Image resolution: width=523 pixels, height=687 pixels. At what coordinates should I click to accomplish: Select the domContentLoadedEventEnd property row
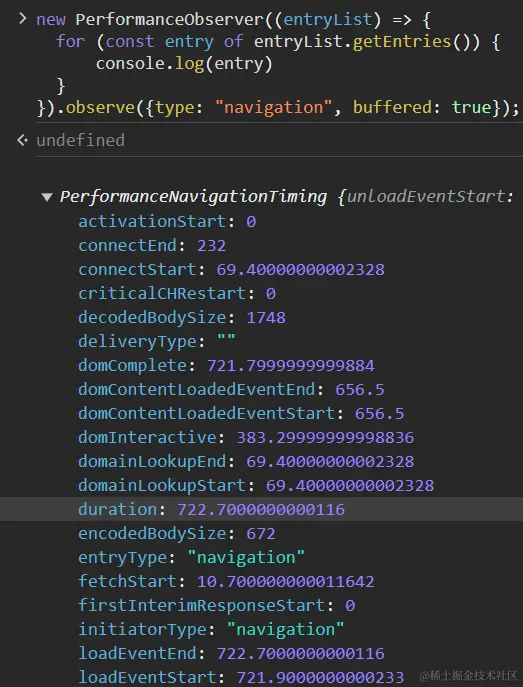pos(231,390)
